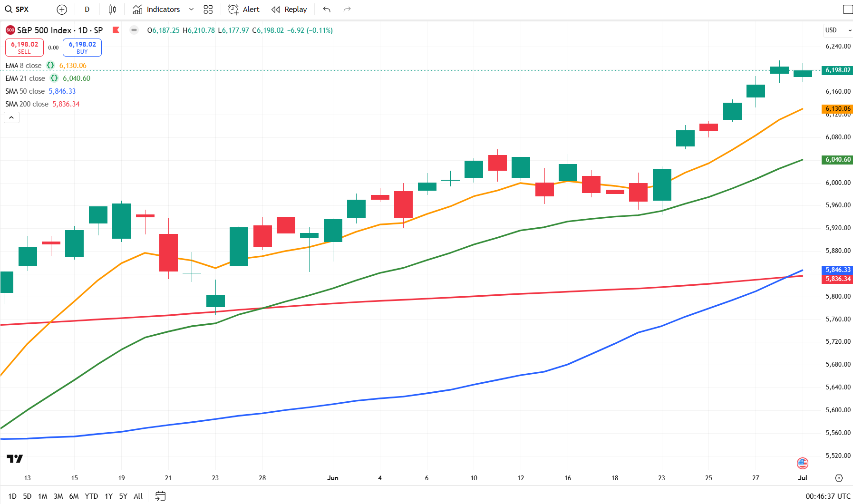853x504 pixels.
Task: Set time range to YTD
Action: (x=91, y=496)
